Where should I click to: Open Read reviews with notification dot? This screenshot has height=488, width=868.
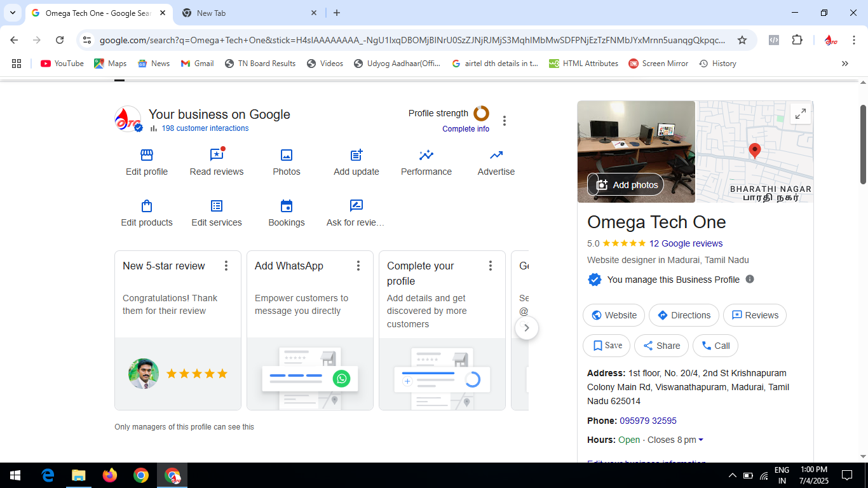point(217,156)
